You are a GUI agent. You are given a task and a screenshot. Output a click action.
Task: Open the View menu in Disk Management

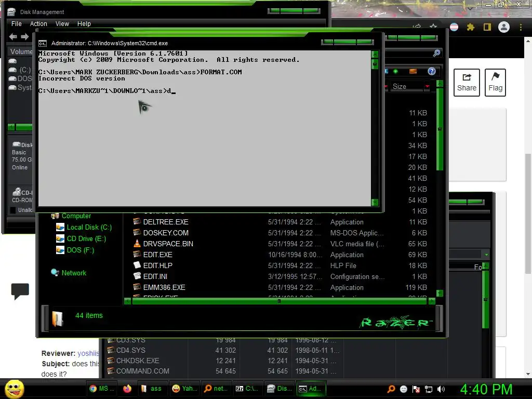pyautogui.click(x=62, y=24)
